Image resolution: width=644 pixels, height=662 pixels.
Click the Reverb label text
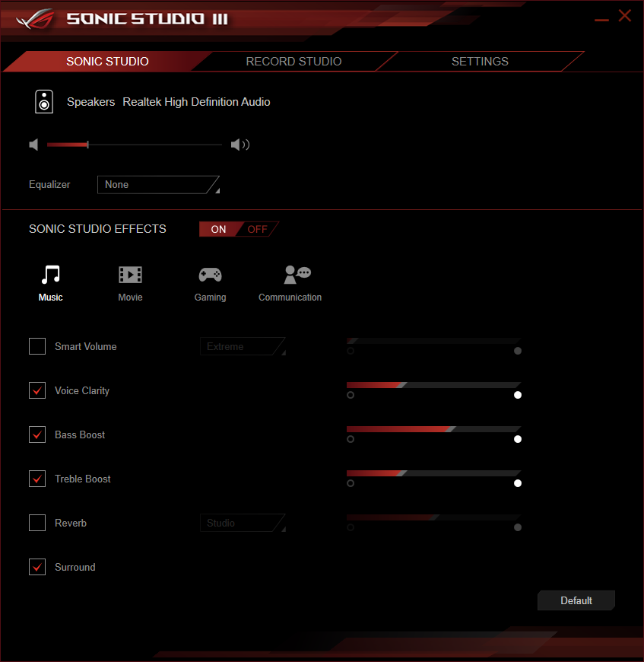coord(71,523)
